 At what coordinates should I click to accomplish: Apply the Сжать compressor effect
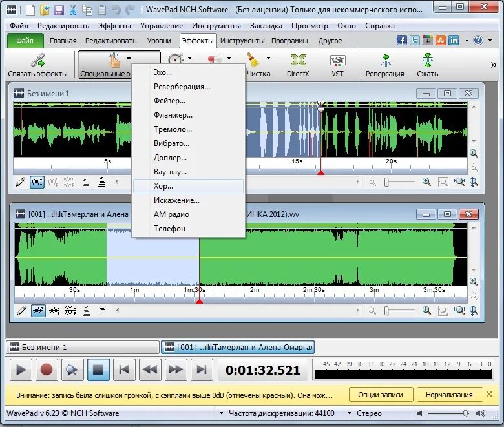click(428, 65)
